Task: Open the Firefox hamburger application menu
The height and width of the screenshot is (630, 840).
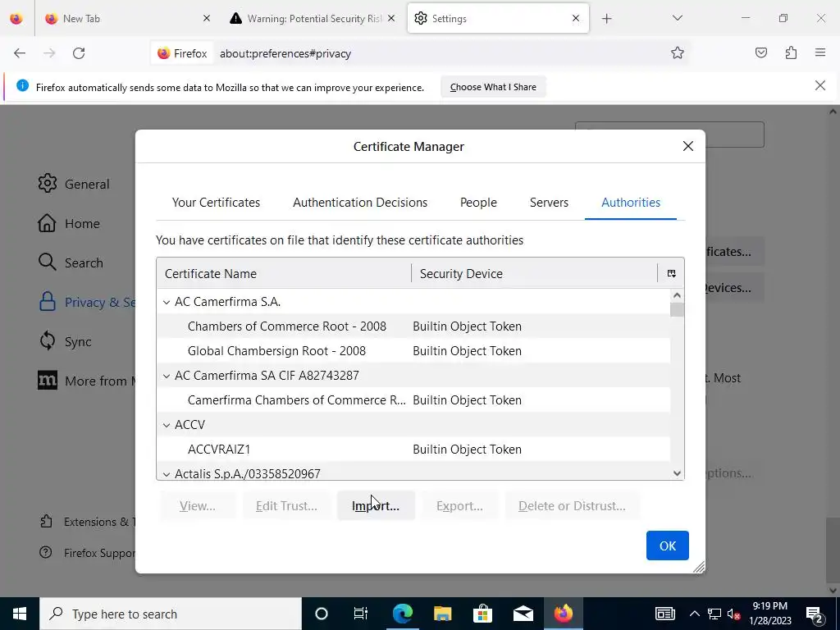Action: pyautogui.click(x=820, y=52)
